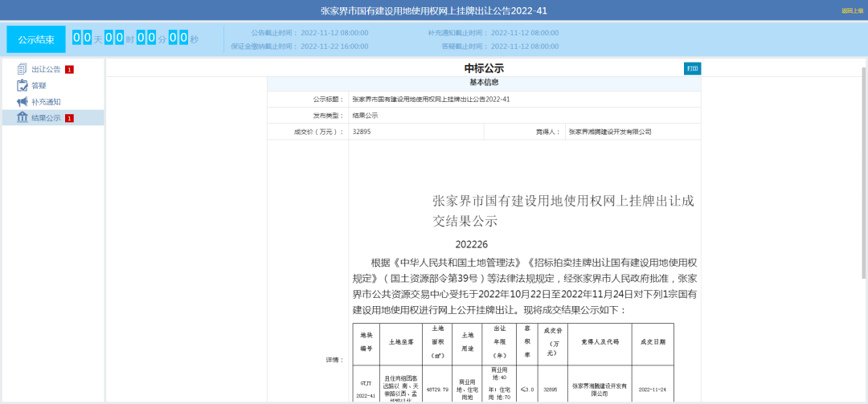Click the 成交价 value 32895 in 基本信息
The height and width of the screenshot is (404, 868).
click(x=360, y=132)
